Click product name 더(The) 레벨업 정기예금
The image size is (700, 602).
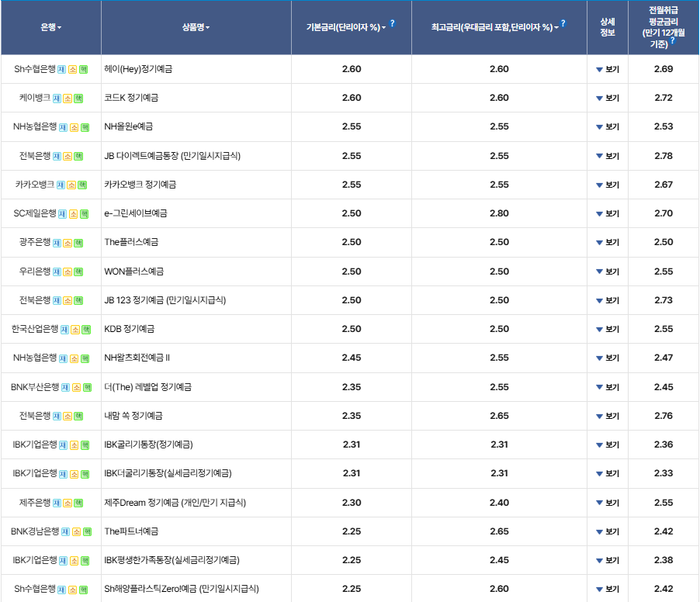click(x=147, y=387)
